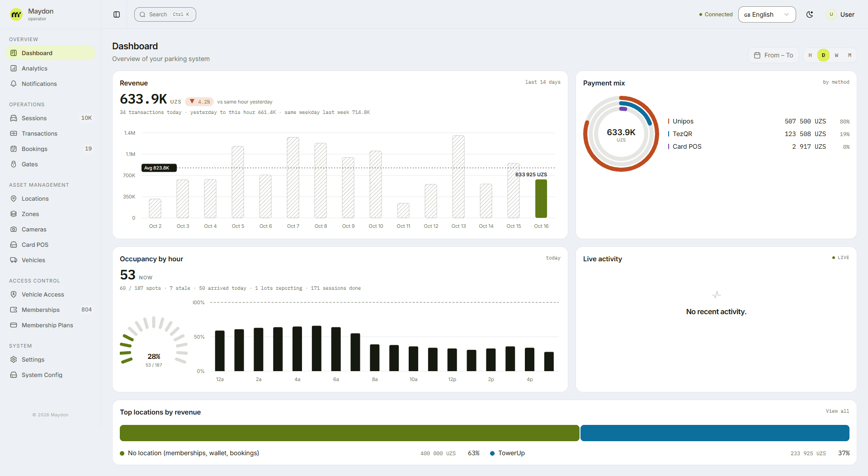This screenshot has height=476, width=868.
Task: Open Settings in the sidebar
Action: coord(51,359)
